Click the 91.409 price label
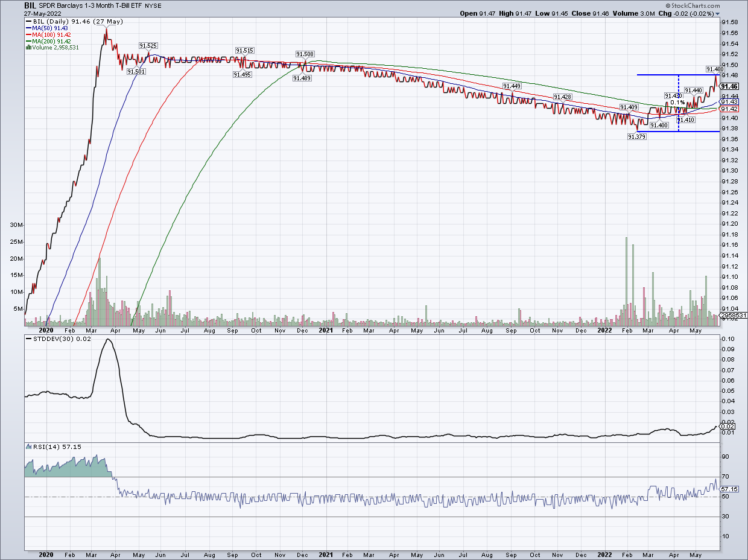This screenshot has height=560, width=748. click(629, 107)
